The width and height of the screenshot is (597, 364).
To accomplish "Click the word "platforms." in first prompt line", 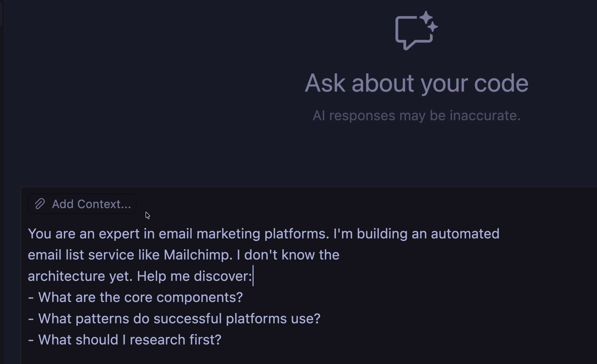I will coord(297,234).
